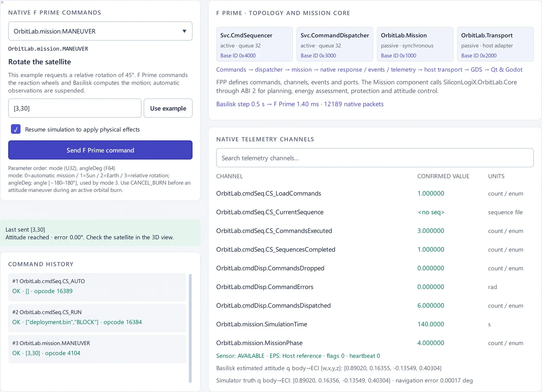Viewport: 542px width, 392px height.
Task: Open the OrbitLab.mission.MANEUVER command dropdown
Action: pyautogui.click(x=100, y=31)
